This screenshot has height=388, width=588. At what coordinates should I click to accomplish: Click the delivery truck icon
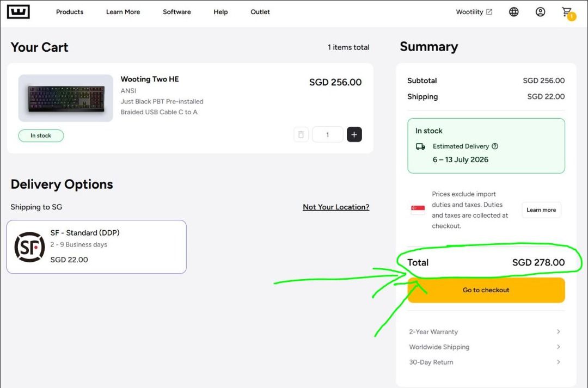click(420, 146)
